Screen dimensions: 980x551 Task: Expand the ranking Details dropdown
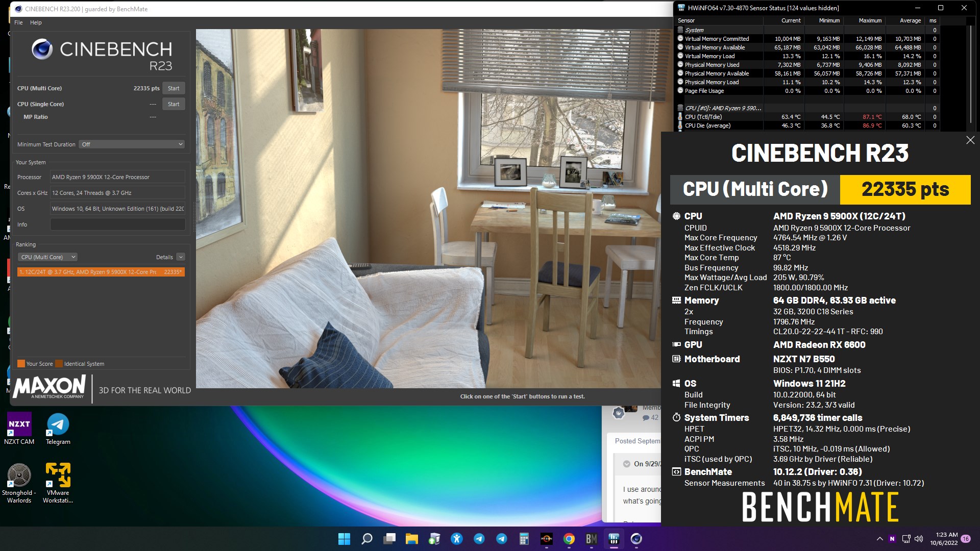(181, 257)
